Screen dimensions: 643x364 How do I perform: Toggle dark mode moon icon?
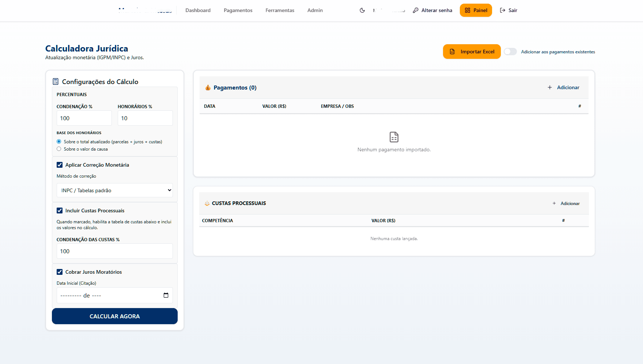pyautogui.click(x=362, y=10)
